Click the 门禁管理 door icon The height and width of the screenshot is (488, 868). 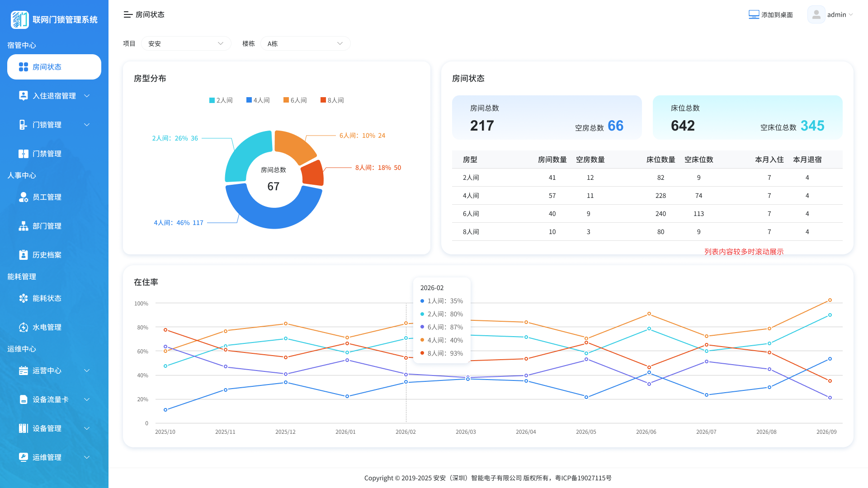click(24, 154)
